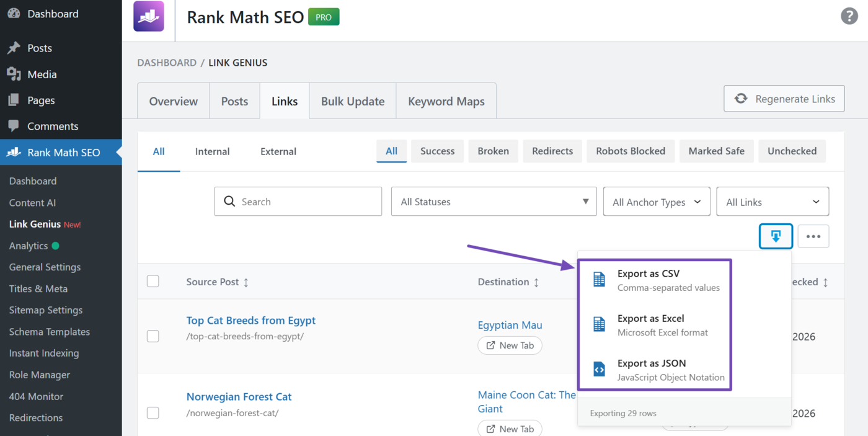Filter by Unchecked status
Screen dimensions: 868x436
(x=792, y=151)
